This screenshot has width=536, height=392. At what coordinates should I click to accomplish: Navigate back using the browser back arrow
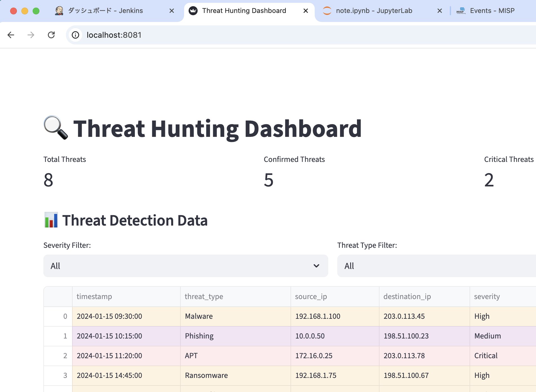click(x=11, y=35)
